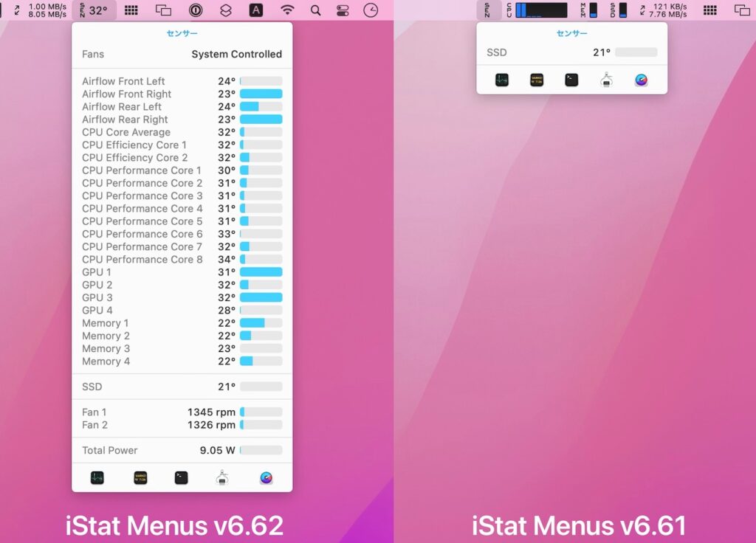Select the dark yellow-text app icon in panel

pos(140,477)
